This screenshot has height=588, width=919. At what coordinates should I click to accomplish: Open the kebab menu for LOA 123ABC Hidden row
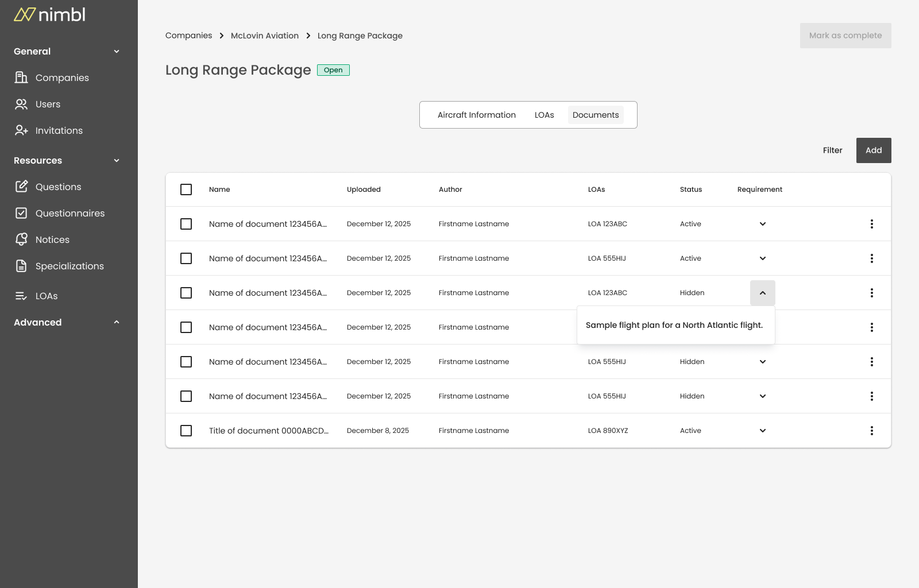pyautogui.click(x=872, y=293)
